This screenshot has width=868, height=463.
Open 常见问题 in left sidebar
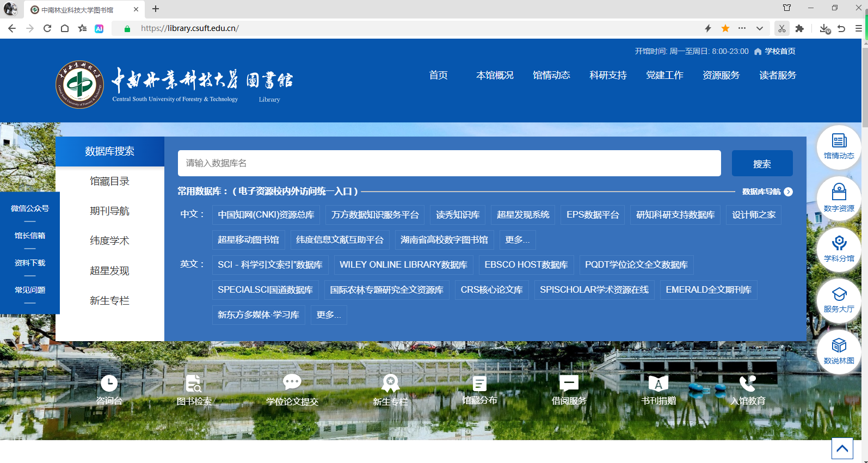coord(30,290)
